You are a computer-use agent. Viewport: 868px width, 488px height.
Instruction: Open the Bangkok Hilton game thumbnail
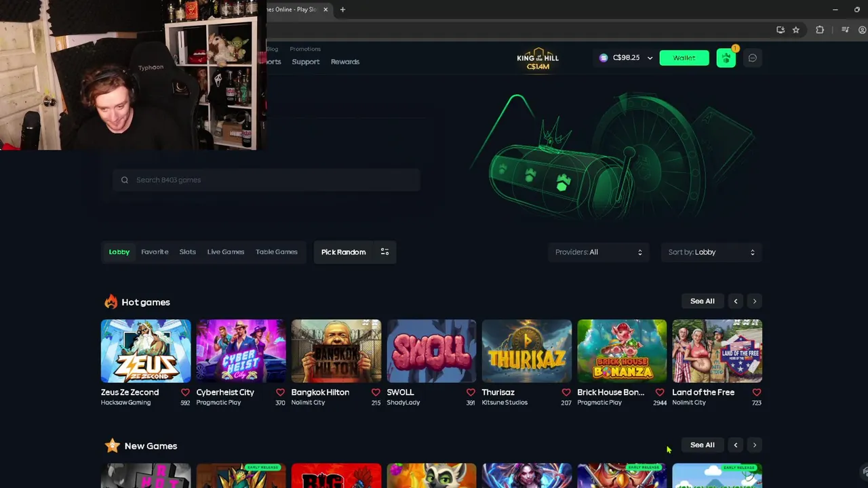click(x=336, y=351)
